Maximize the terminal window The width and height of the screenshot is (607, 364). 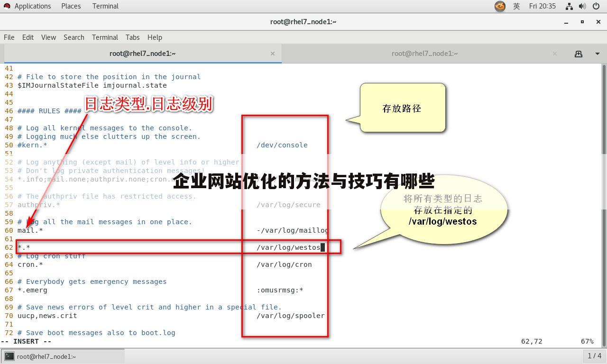click(x=582, y=22)
